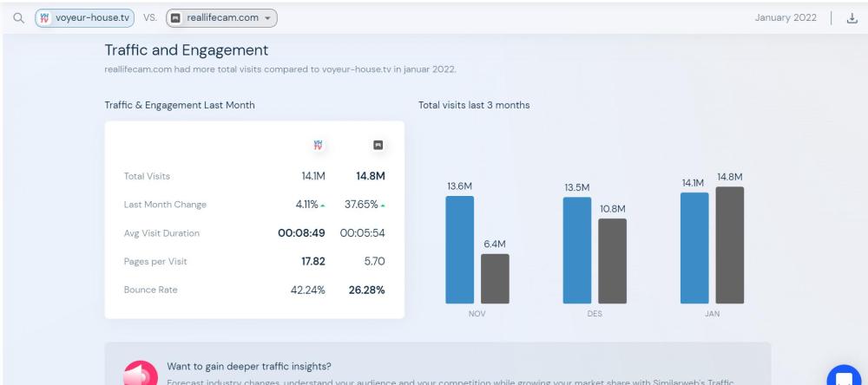Click the gray DES bar showing 10.8M
The image size is (868, 385).
(x=612, y=261)
